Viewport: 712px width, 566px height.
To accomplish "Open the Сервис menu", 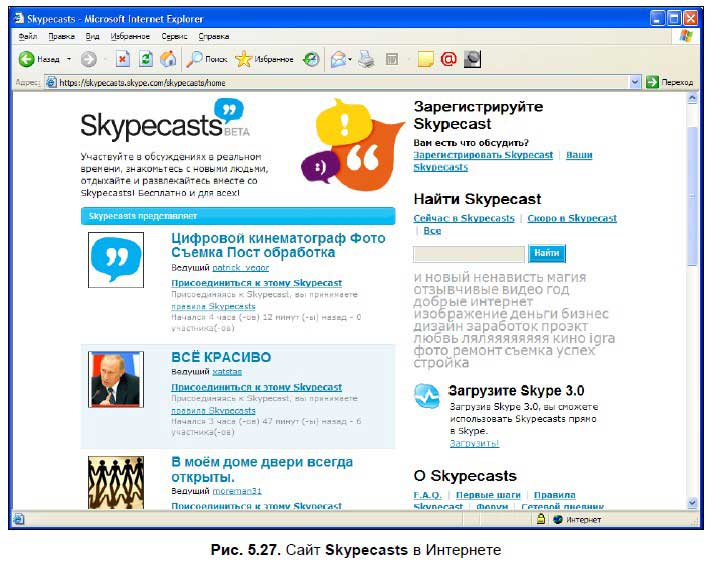I will pyautogui.click(x=174, y=35).
